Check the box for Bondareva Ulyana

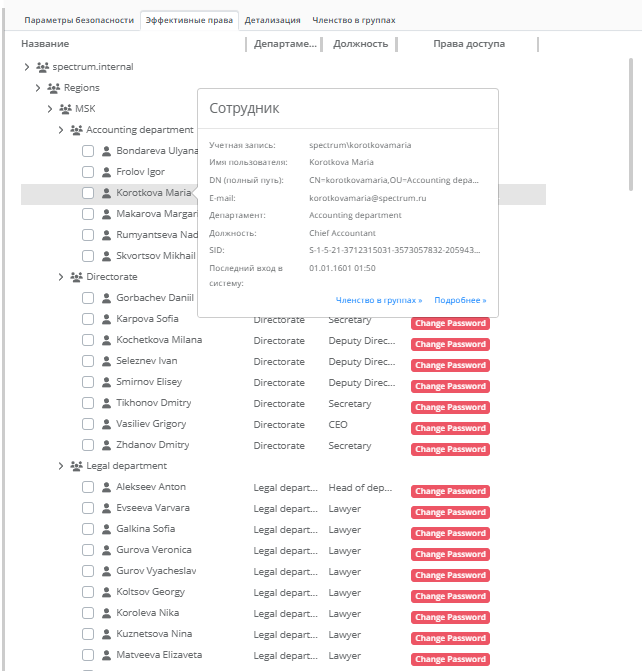[x=88, y=151]
